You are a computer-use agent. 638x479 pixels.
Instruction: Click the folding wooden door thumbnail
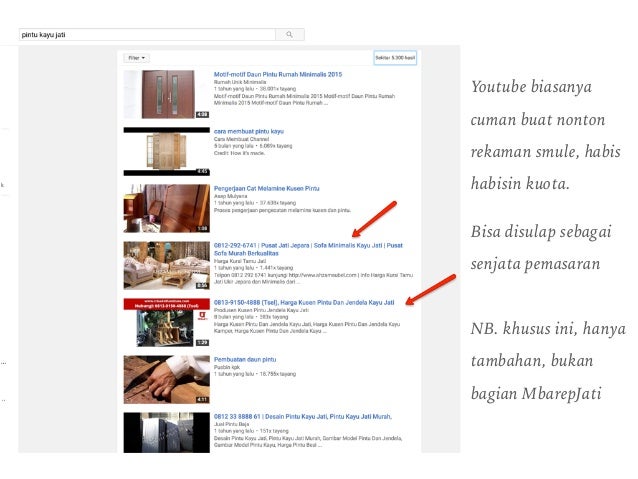167,151
